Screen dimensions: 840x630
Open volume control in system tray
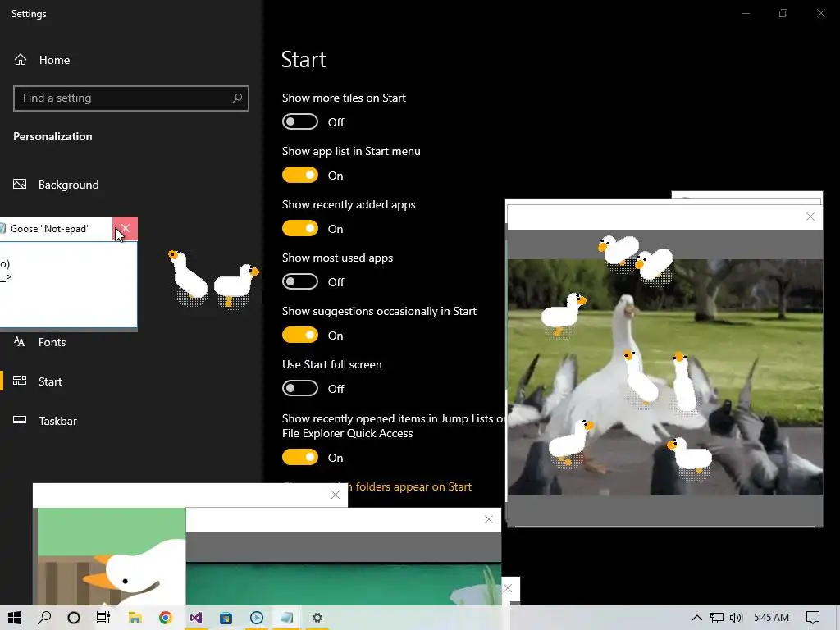[x=736, y=618]
